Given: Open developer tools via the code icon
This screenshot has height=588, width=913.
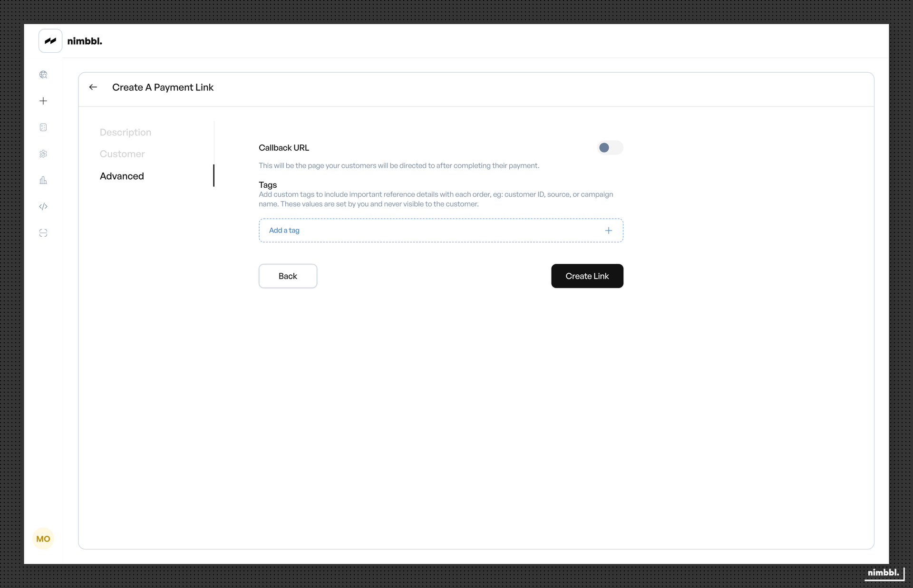Looking at the screenshot, I should pos(43,207).
